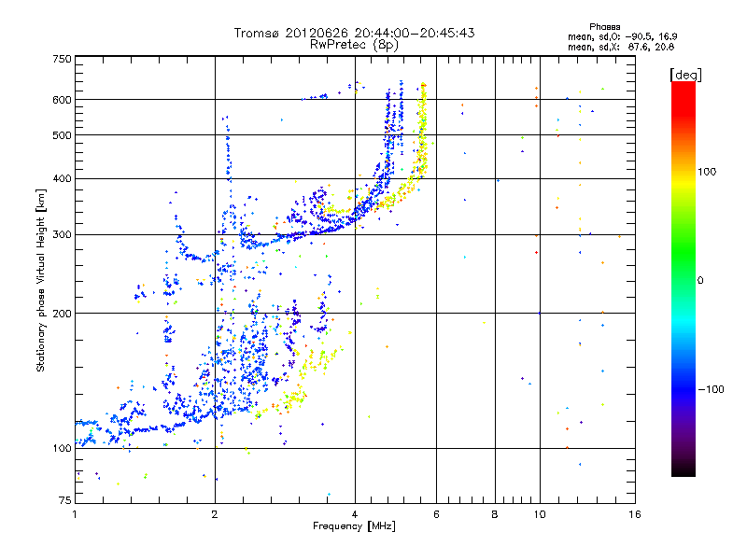747x560 pixels.
Task: Click the 'mean, sd,O: -90.5, 16.9' line
Action: (622, 36)
